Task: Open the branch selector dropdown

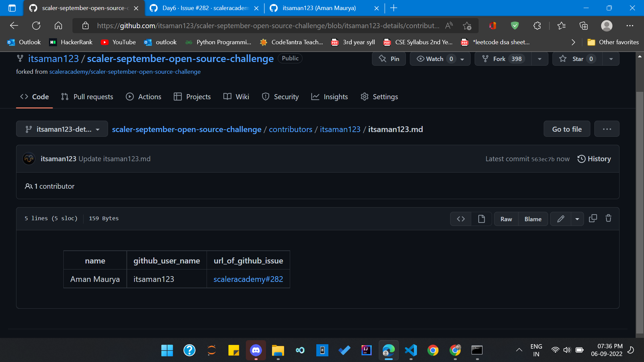Action: 62,129
